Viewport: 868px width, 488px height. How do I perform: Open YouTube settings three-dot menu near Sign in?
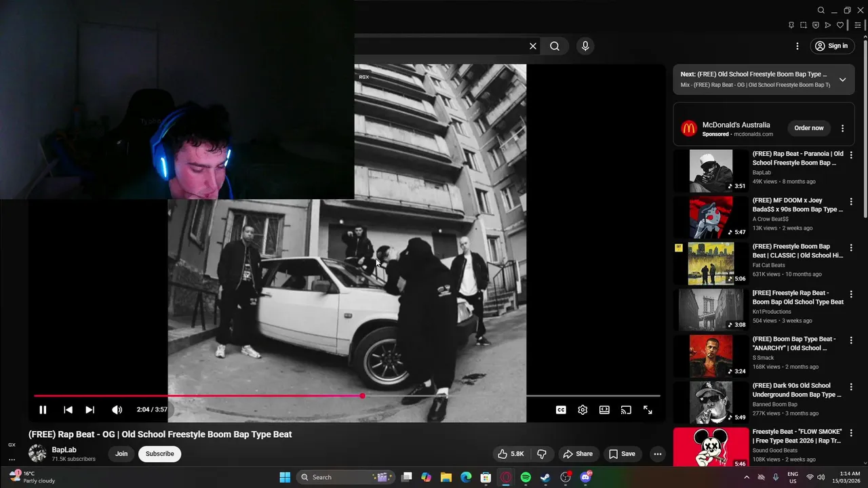tap(797, 46)
